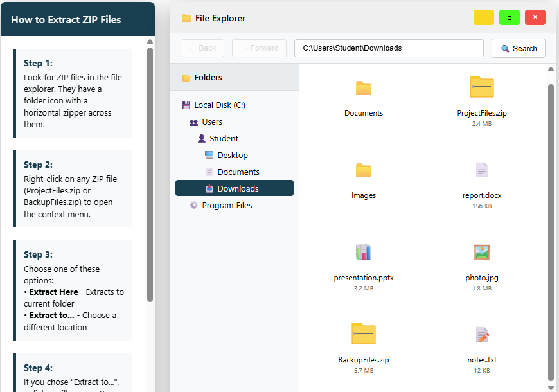Image resolution: width=559 pixels, height=392 pixels.
Task: Open the Student folder in tree
Action: (223, 139)
